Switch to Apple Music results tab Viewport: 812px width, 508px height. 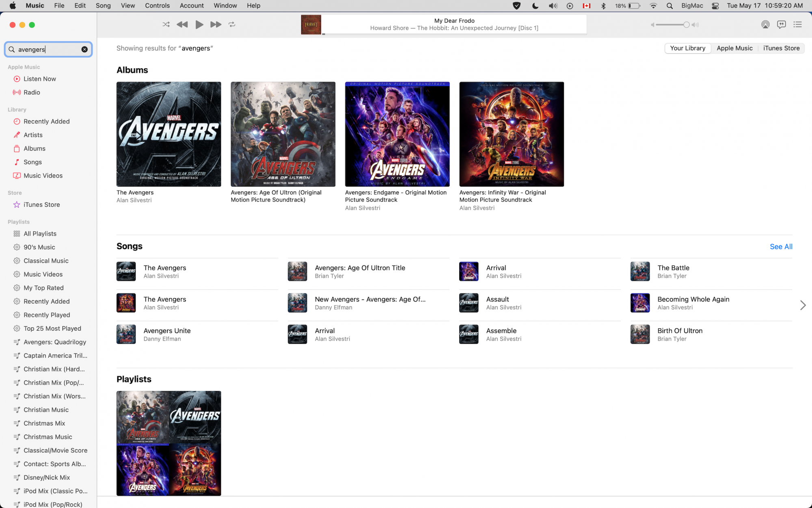[734, 48]
